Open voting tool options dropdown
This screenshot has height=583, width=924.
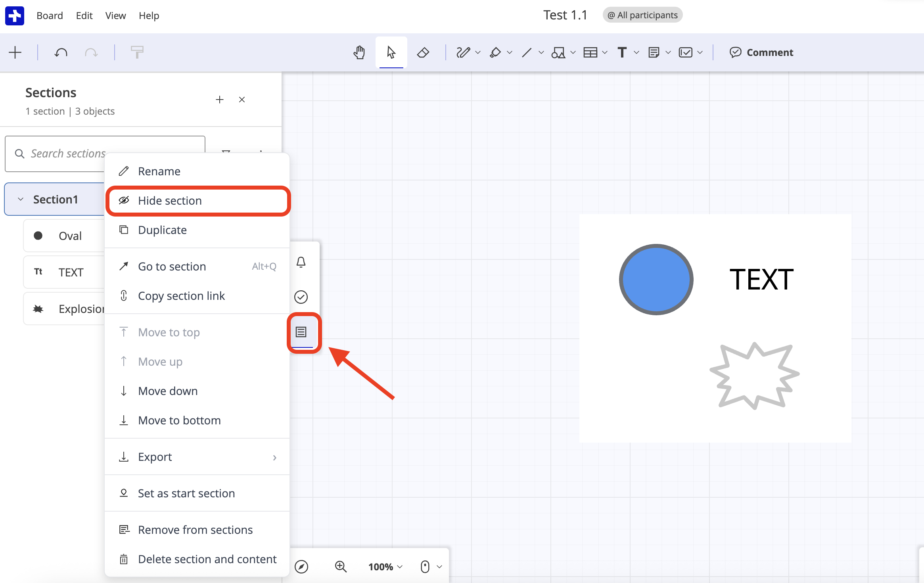click(x=700, y=52)
